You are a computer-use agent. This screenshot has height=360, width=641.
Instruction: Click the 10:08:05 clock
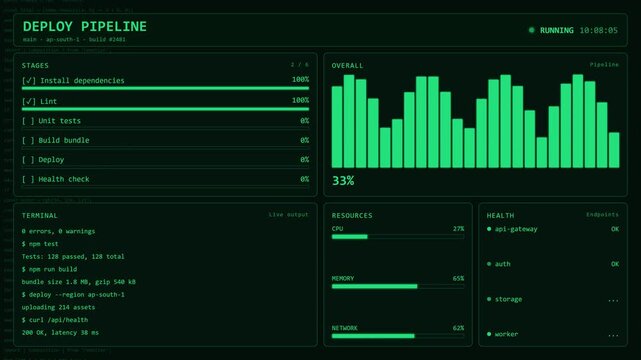[x=598, y=30]
